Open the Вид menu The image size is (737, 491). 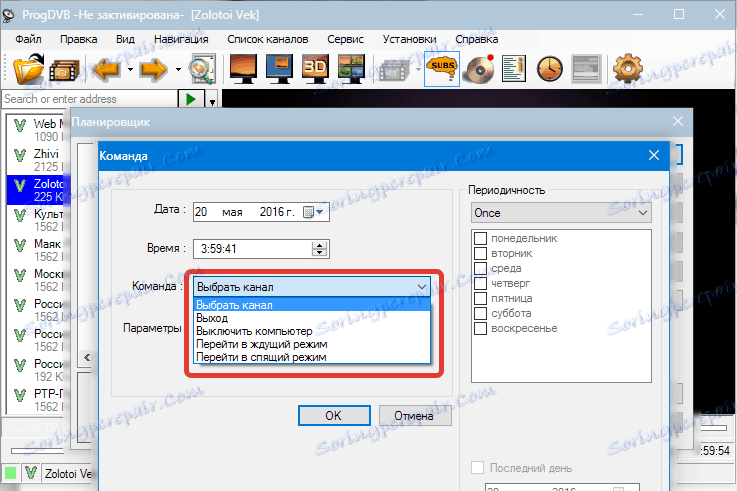tap(125, 39)
